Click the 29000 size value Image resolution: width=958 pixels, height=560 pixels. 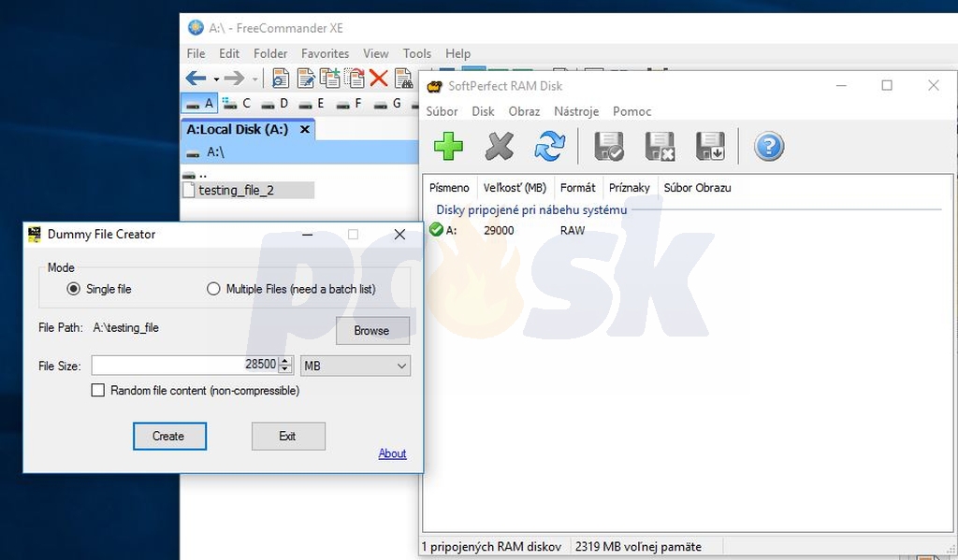click(499, 230)
